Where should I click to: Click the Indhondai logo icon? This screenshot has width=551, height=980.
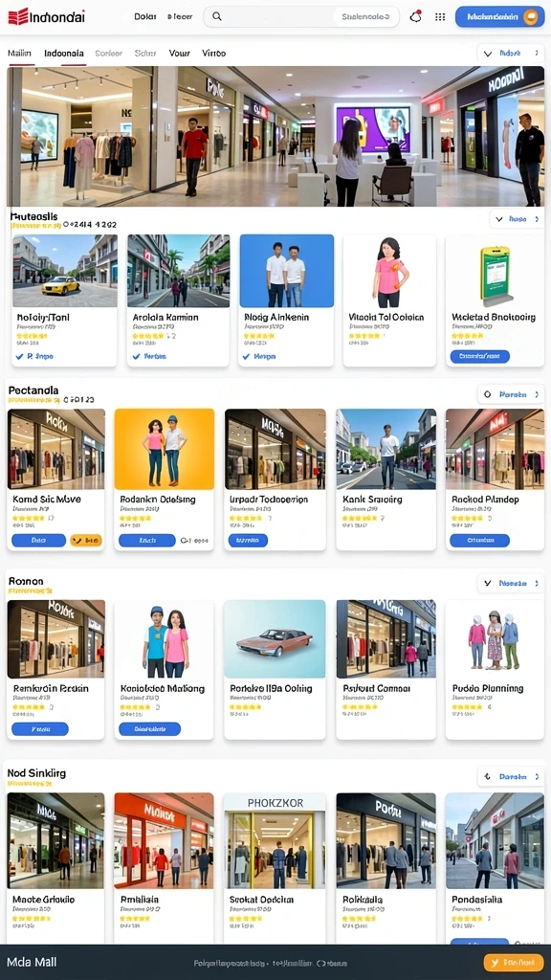tap(18, 16)
